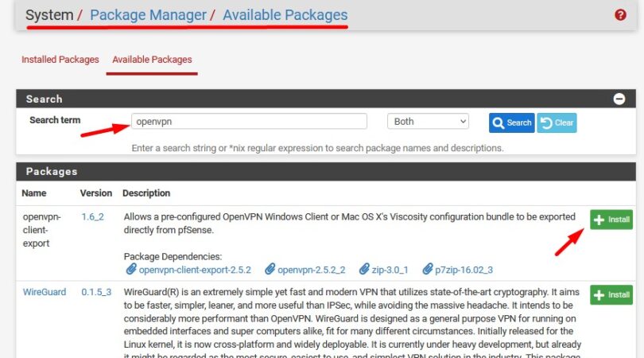Open the zip-3.0_1 dependency link
644x358 pixels.
pos(385,270)
